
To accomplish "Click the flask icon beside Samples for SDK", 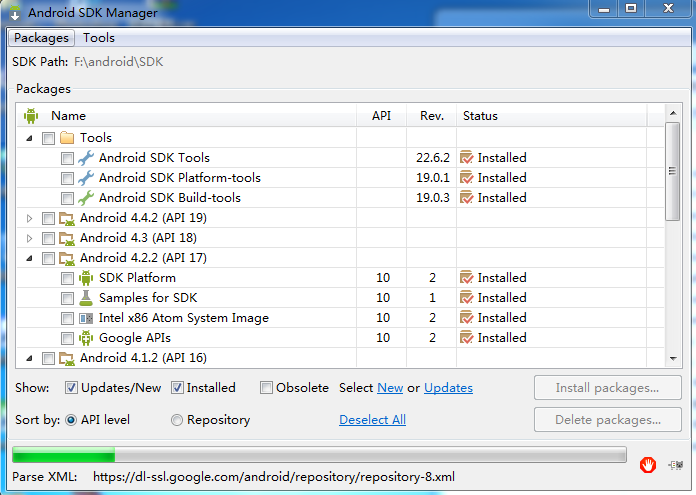I will [86, 298].
